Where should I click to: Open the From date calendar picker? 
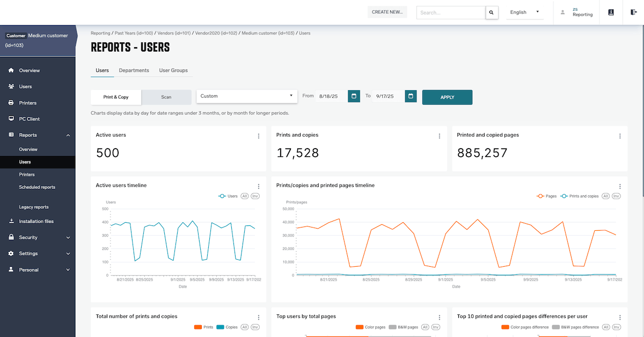[354, 96]
